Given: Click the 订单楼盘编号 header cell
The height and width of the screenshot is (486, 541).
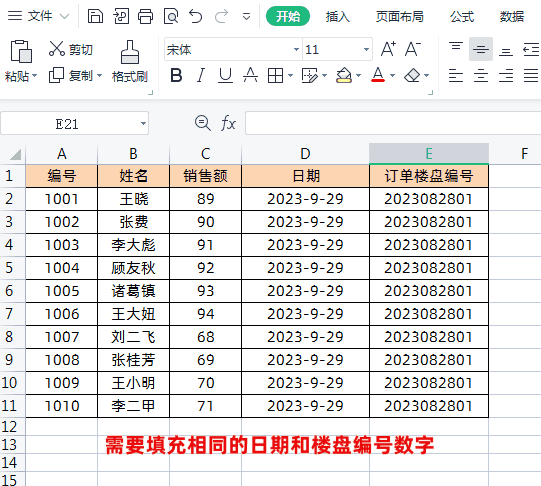Looking at the screenshot, I should point(429,176).
